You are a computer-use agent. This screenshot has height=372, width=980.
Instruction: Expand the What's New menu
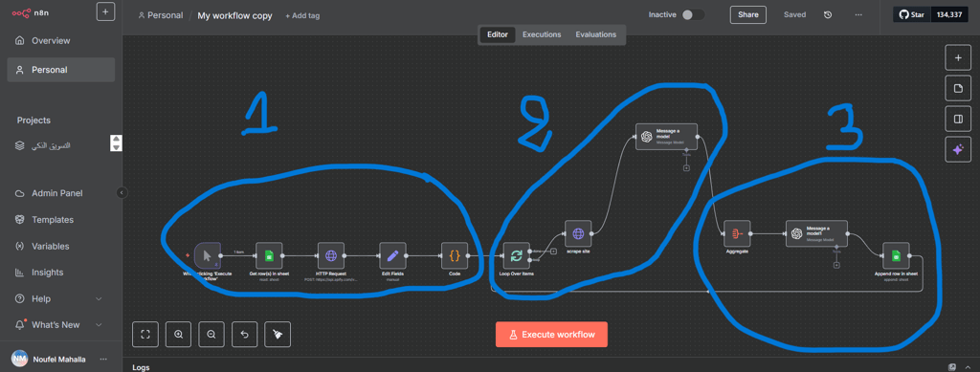pyautogui.click(x=59, y=324)
